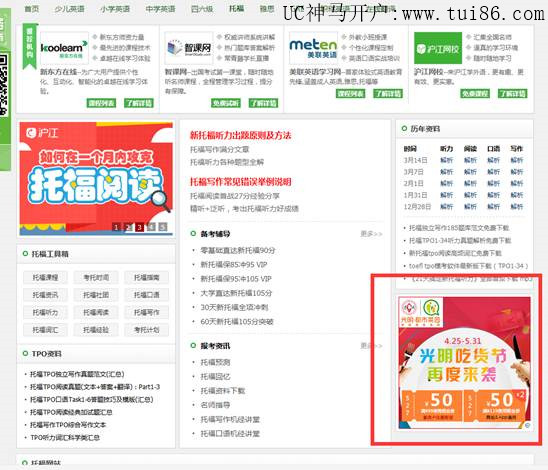Image resolution: width=548 pixels, height=470 pixels.
Task: Click 听力 解析 link for 3月14日
Action: point(447,160)
